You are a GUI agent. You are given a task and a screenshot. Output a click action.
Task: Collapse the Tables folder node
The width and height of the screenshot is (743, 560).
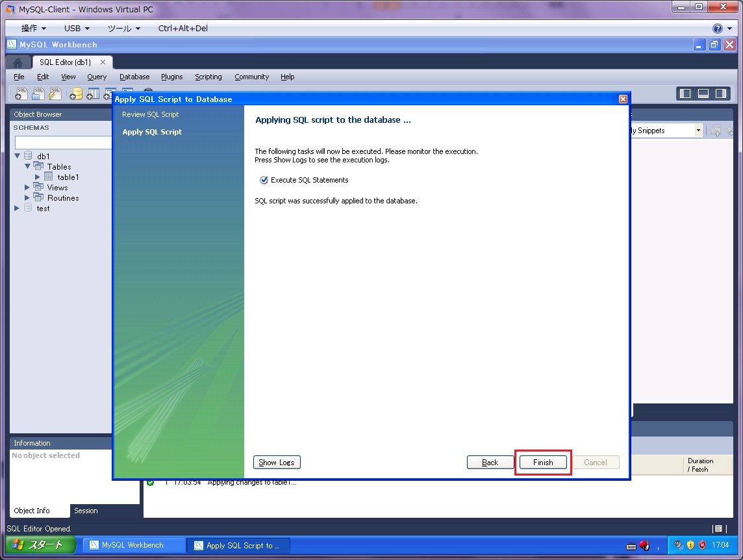(x=27, y=166)
